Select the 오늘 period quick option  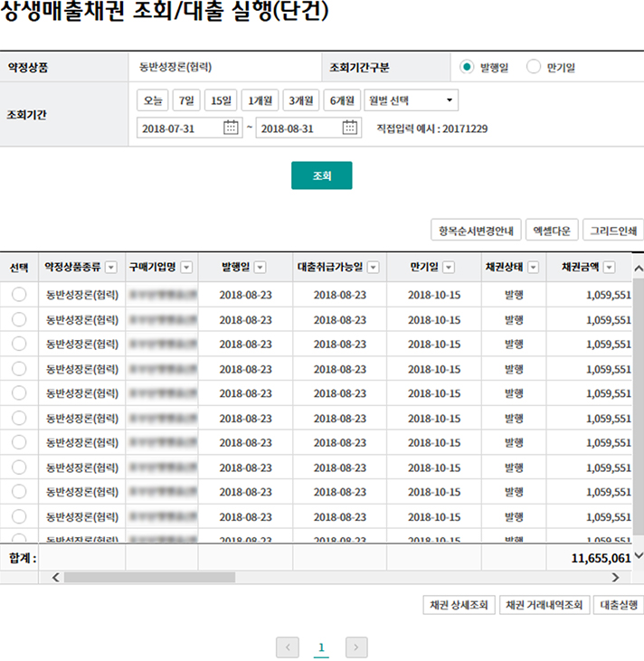152,100
